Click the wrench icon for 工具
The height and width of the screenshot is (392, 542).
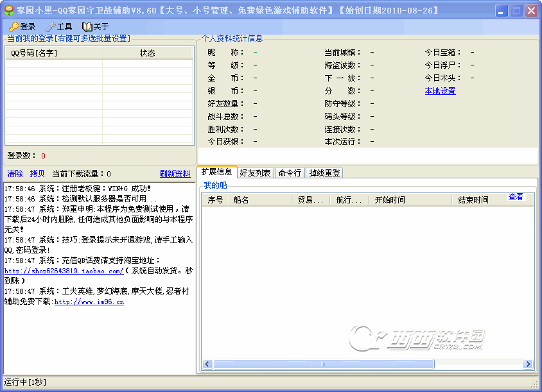pyautogui.click(x=51, y=26)
